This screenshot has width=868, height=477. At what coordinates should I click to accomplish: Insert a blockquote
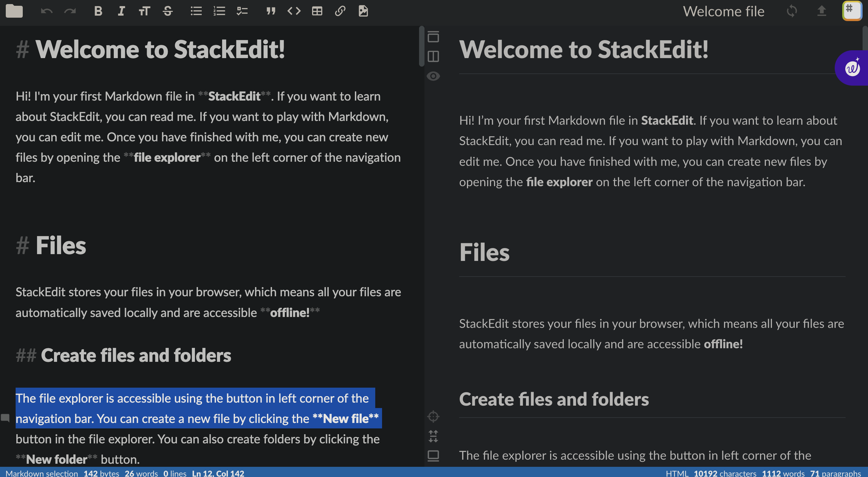click(x=271, y=11)
